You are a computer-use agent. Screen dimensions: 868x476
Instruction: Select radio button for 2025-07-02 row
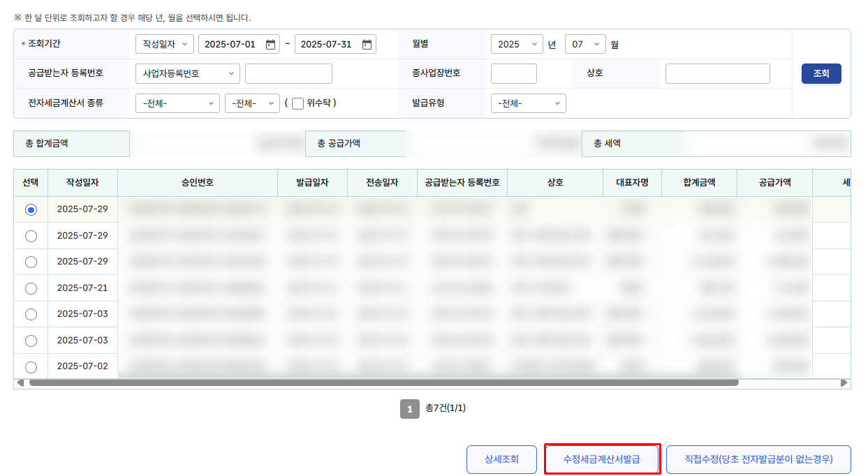pos(31,367)
